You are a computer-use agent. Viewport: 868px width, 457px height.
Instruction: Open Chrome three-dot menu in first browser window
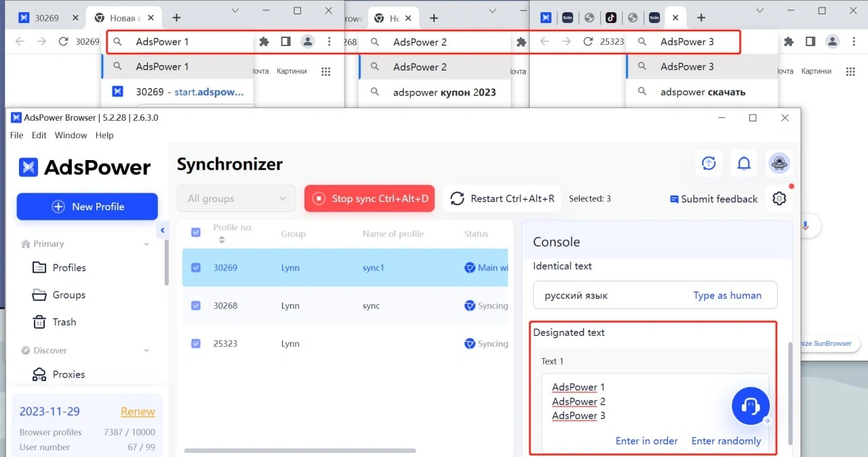pyautogui.click(x=330, y=41)
